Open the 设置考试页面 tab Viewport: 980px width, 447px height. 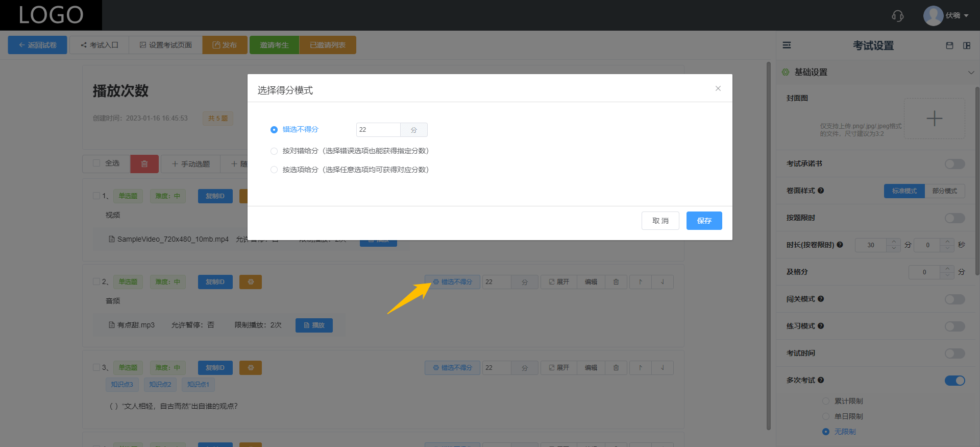pyautogui.click(x=166, y=45)
